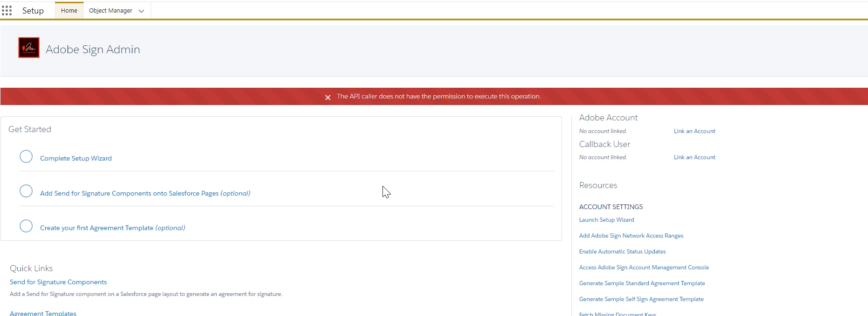Screen dimensions: 868x316
Task: Open Access Adobe Sign Account Management Console
Action: pos(644,267)
